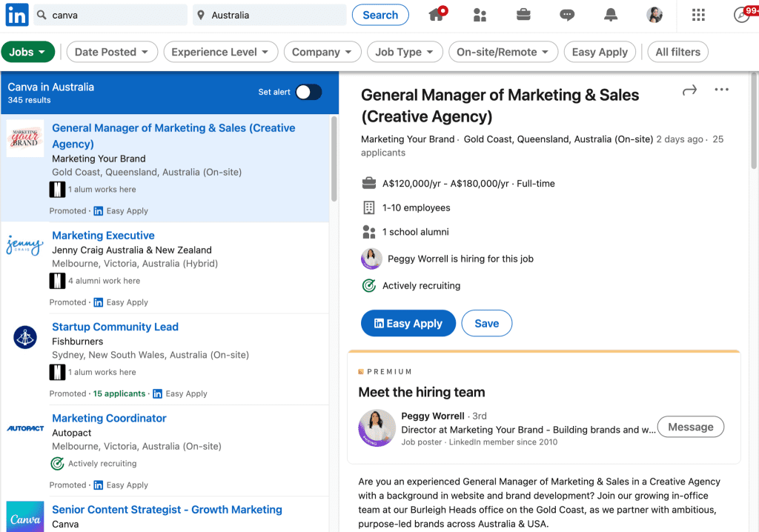Toggle the Set alert switch
The image size is (759, 532).
pos(309,92)
